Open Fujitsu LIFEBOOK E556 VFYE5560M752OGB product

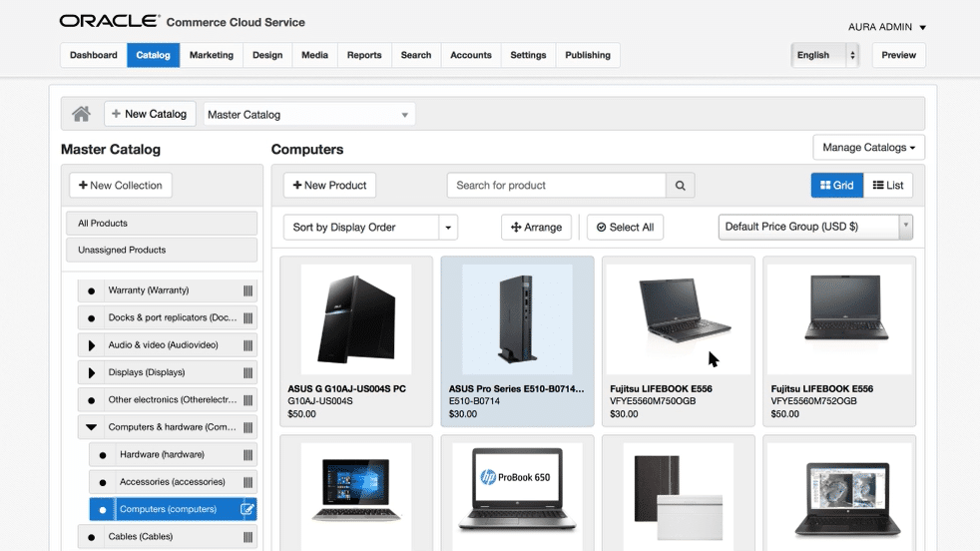[x=839, y=341]
